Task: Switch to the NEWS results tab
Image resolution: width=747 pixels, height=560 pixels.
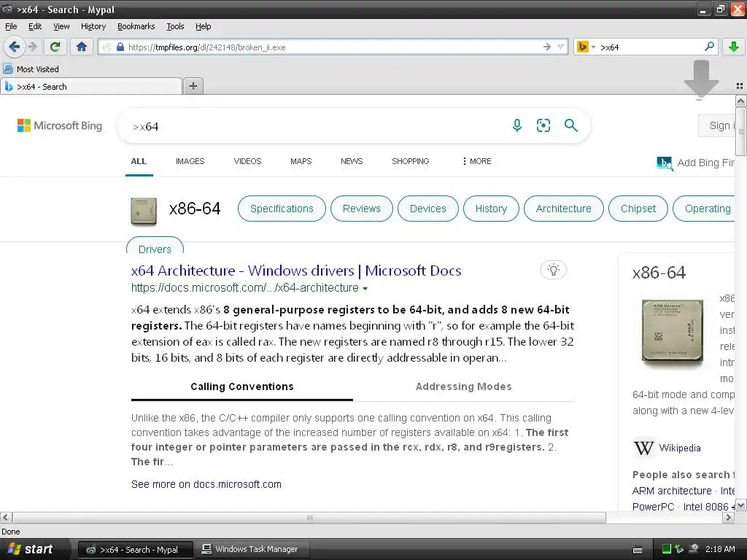Action: pos(352,161)
